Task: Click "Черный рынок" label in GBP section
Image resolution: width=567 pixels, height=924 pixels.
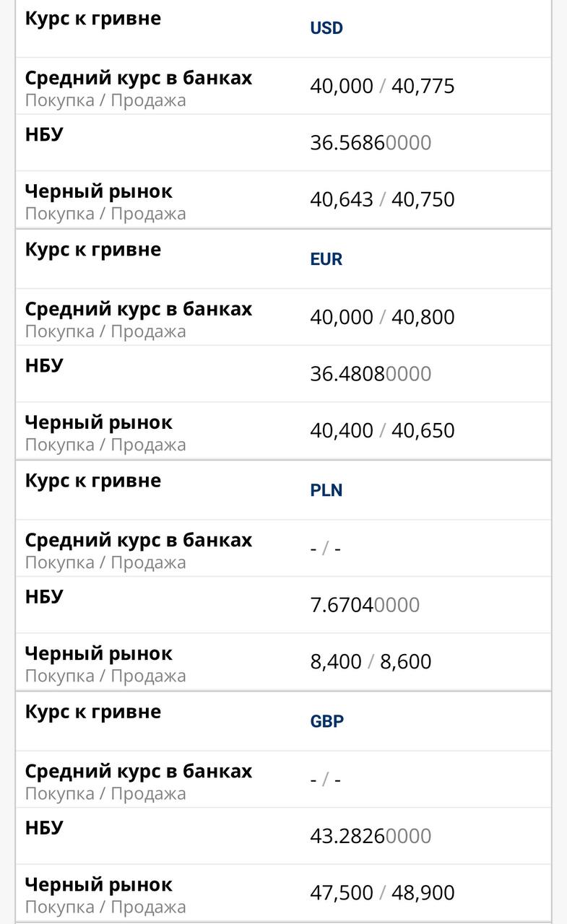Action: pos(99,884)
